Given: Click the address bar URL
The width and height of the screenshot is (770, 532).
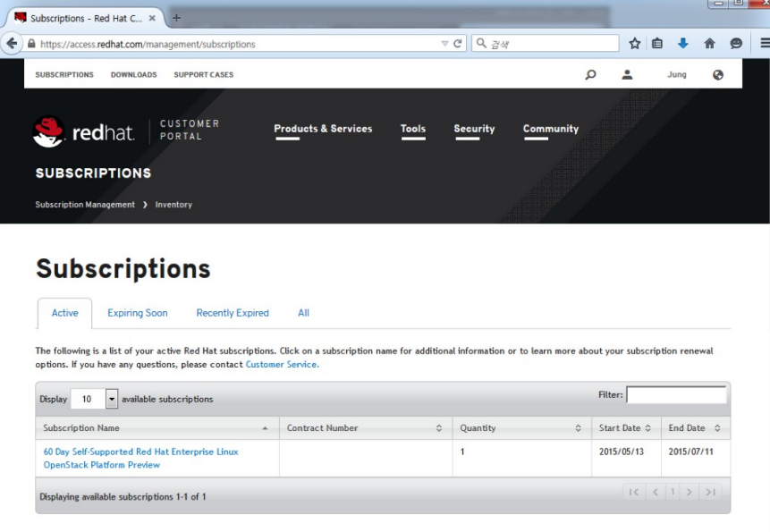Looking at the screenshot, I should (148, 44).
